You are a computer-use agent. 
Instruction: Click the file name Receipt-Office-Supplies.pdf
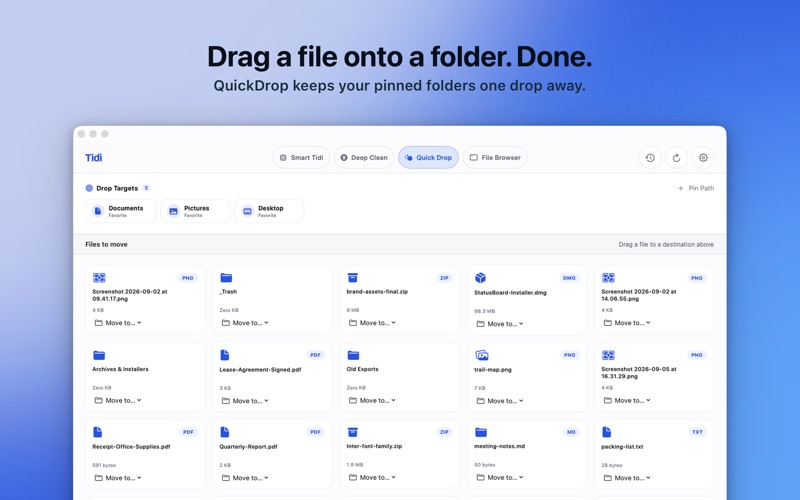[131, 446]
